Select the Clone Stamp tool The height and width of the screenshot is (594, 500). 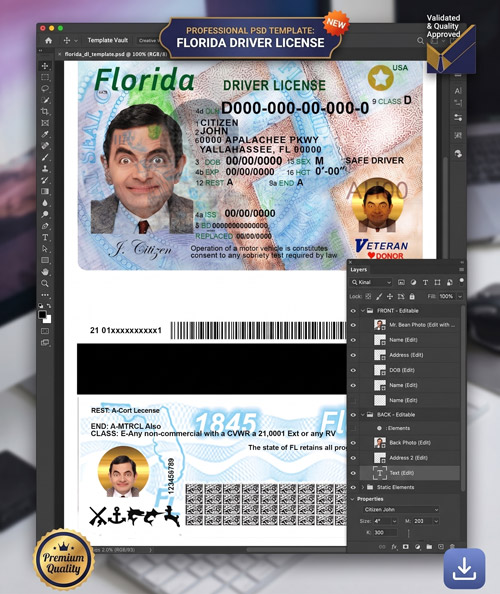pos(45,168)
